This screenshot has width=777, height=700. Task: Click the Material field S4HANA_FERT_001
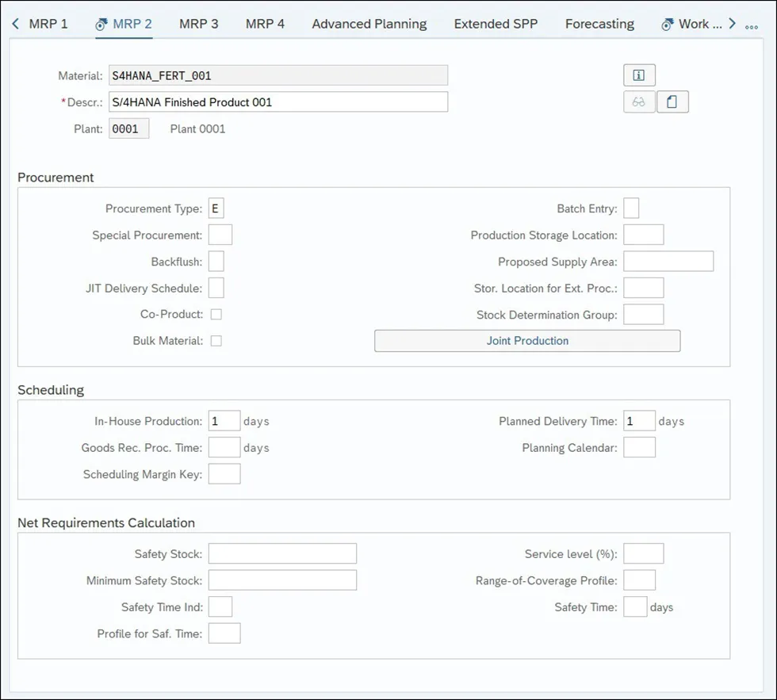click(278, 75)
